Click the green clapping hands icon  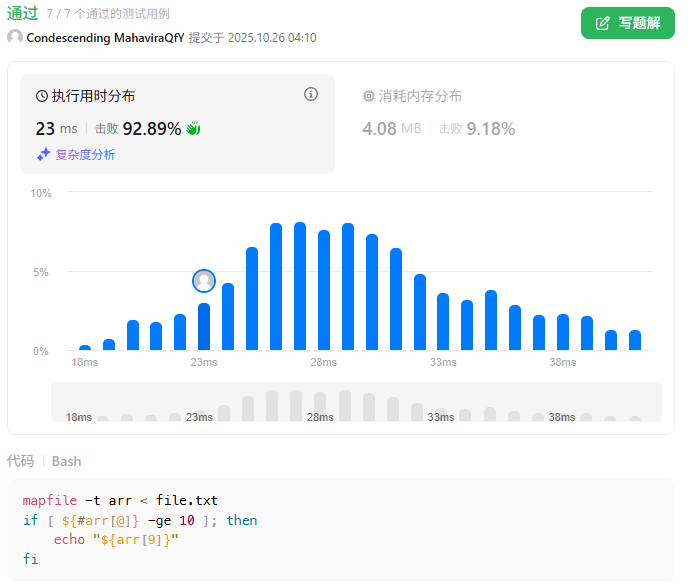coord(194,128)
